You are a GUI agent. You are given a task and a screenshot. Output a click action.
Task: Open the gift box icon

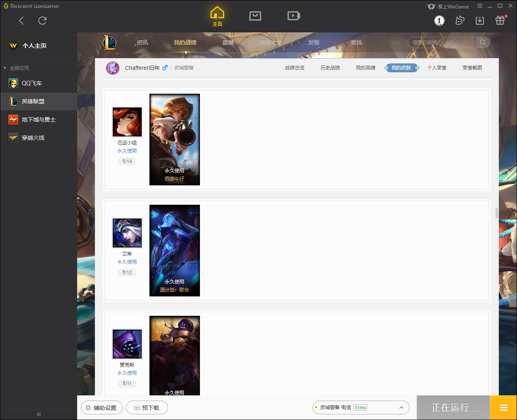(x=500, y=20)
